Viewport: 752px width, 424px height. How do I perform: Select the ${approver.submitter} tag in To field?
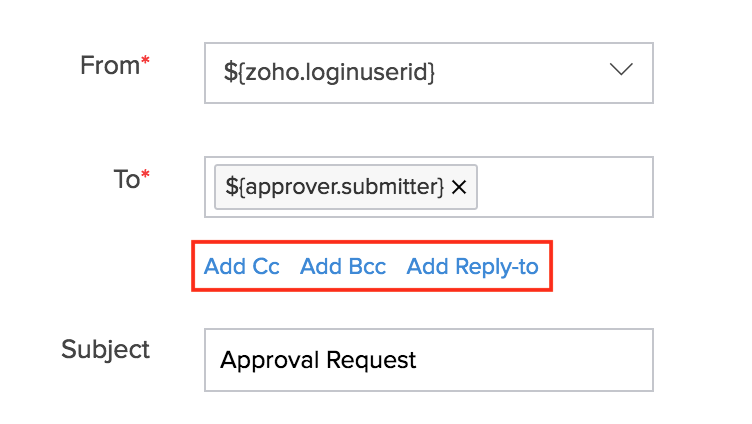pyautogui.click(x=335, y=187)
